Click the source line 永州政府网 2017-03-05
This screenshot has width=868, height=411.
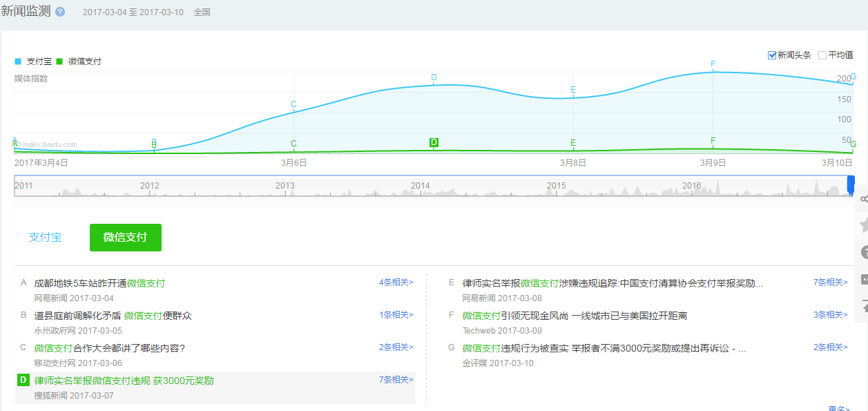coord(78,331)
